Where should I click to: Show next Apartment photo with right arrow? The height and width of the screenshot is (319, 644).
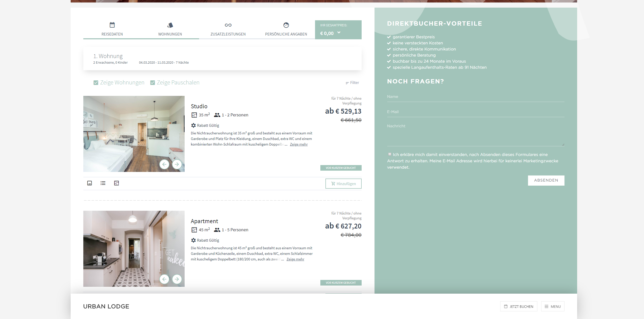(177, 279)
